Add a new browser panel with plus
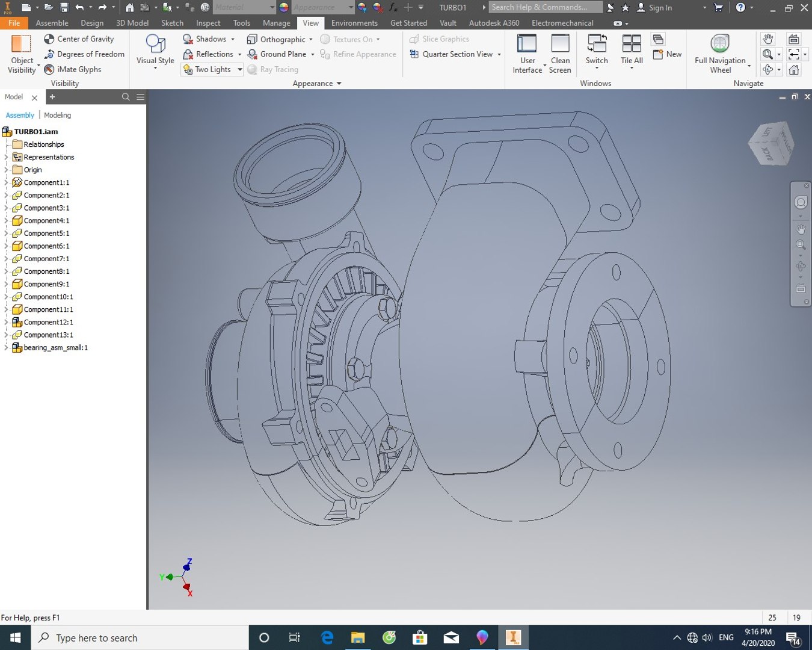The height and width of the screenshot is (650, 812). [x=52, y=97]
